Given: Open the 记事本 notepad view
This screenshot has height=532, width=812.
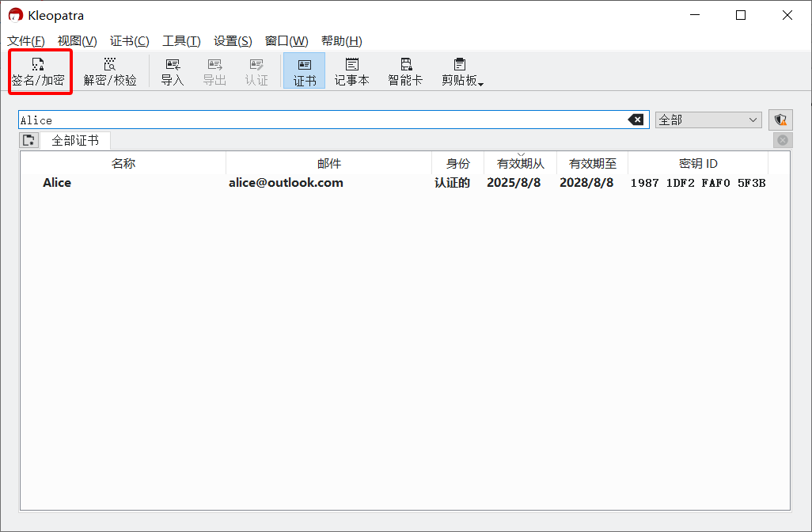Looking at the screenshot, I should pos(351,71).
